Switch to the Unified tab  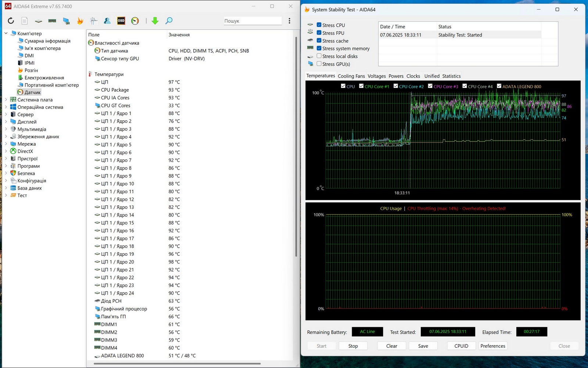coord(432,76)
